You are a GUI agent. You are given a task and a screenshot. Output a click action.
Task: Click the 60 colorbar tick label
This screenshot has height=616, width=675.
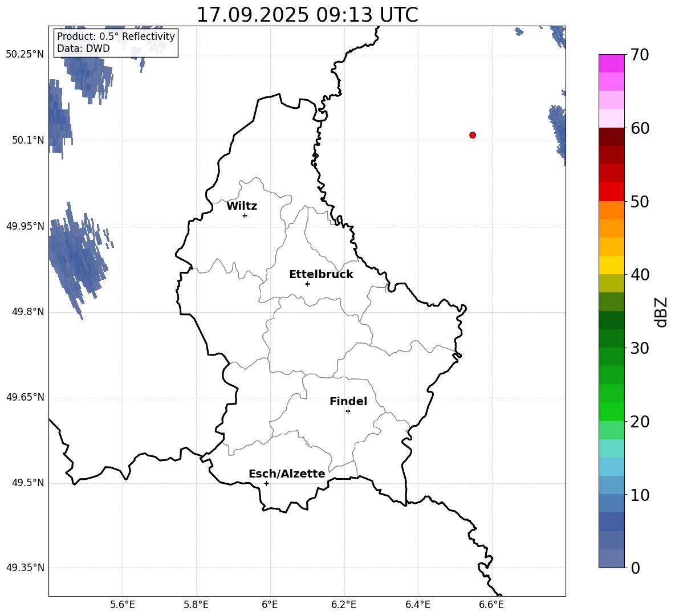point(640,128)
